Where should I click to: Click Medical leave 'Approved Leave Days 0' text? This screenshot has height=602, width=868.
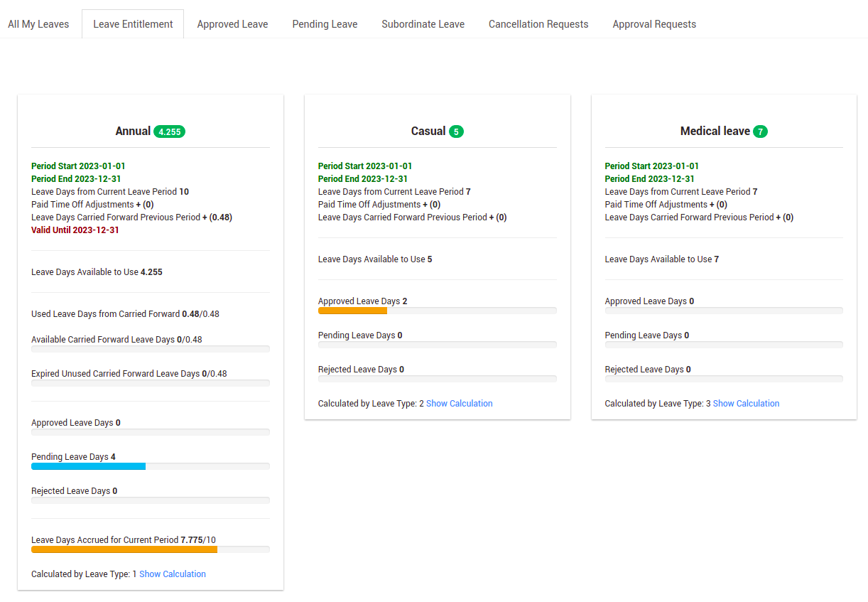(649, 301)
